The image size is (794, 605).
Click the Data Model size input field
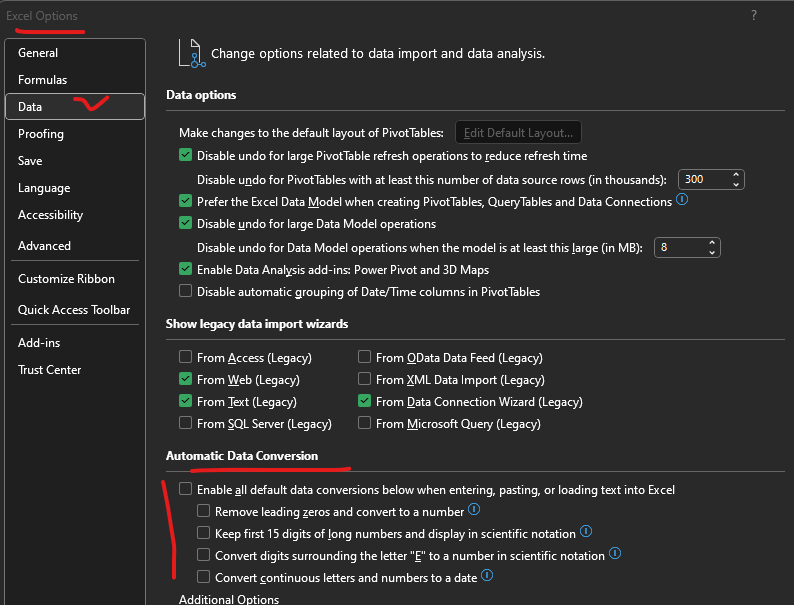(x=678, y=247)
